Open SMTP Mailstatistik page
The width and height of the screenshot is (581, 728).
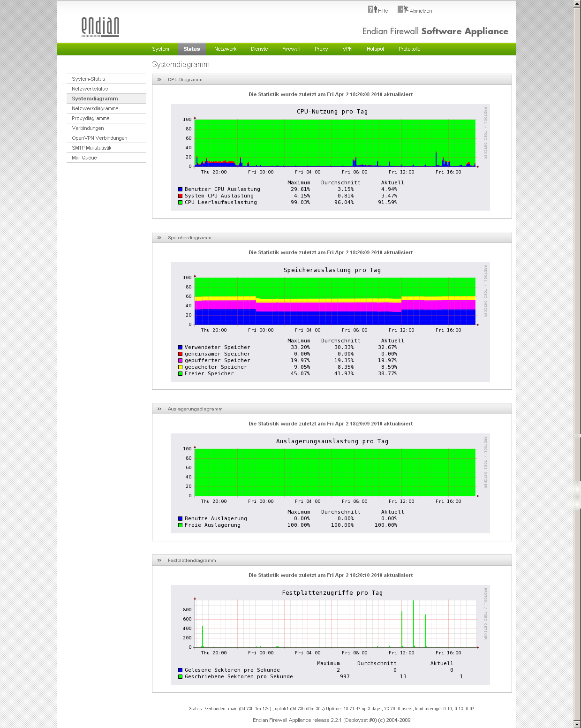click(x=91, y=148)
